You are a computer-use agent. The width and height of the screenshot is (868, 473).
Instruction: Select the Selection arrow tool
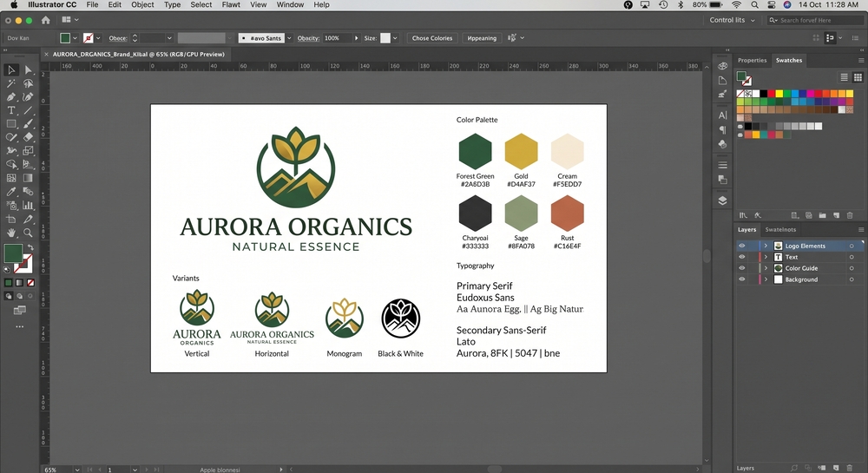pyautogui.click(x=11, y=70)
